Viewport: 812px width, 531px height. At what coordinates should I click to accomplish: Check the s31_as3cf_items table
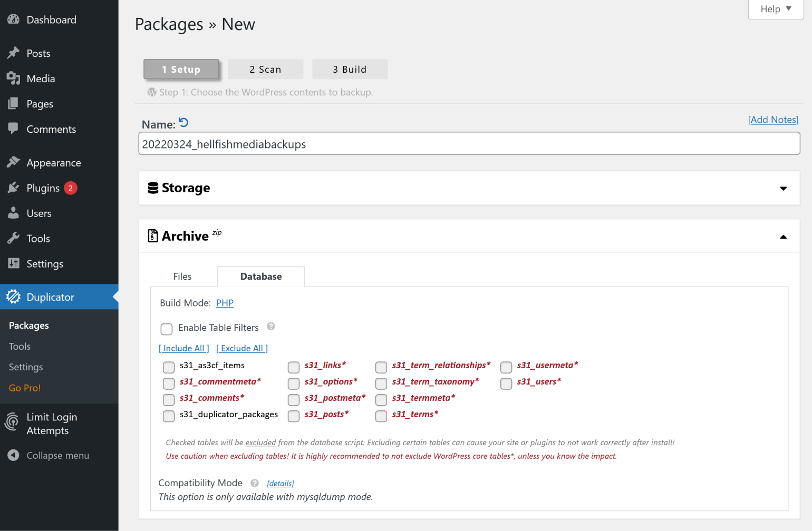pos(169,367)
